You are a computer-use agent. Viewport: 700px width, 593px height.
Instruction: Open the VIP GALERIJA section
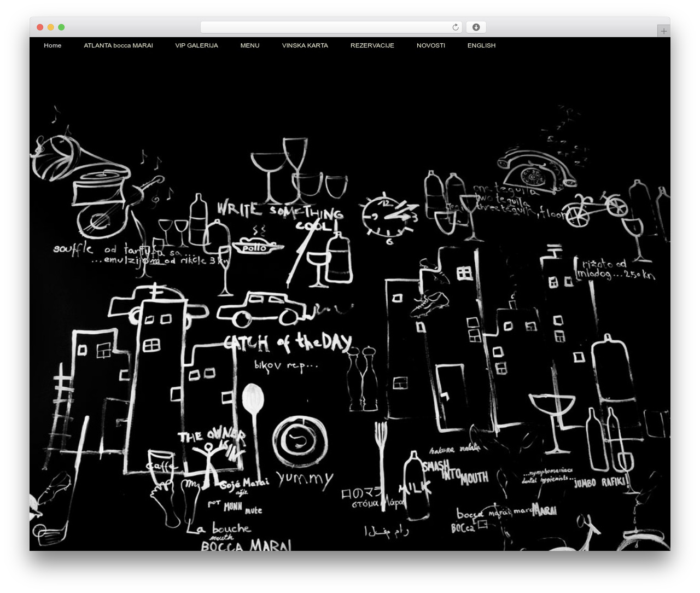tap(196, 45)
